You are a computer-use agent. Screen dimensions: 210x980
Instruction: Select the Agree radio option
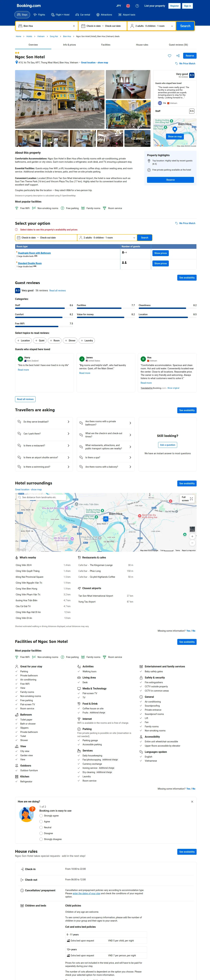coord(41,821)
